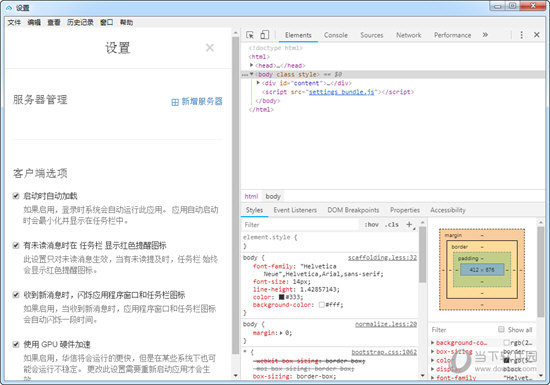The width and height of the screenshot is (550, 385).
Task: Expand color computed property
Action: pyautogui.click(x=432, y=360)
